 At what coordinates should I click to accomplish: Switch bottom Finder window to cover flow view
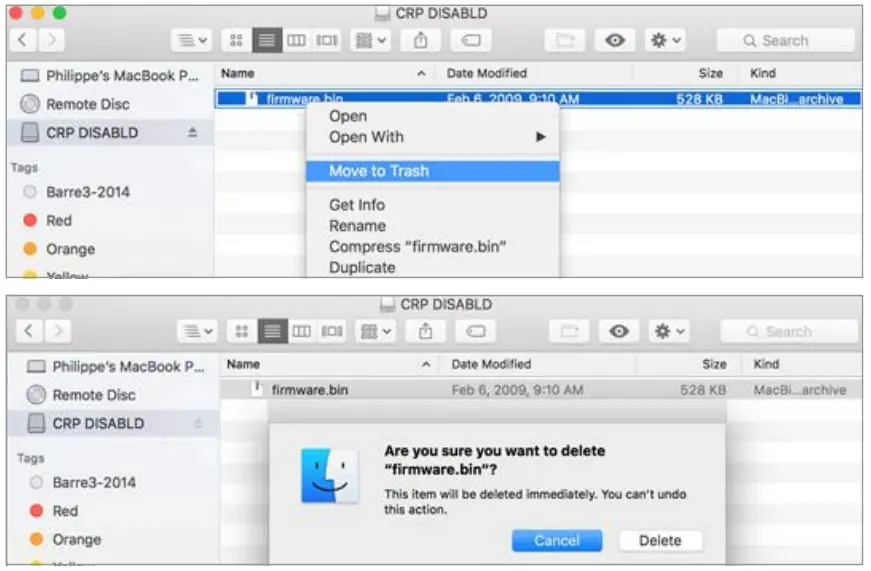[x=332, y=331]
